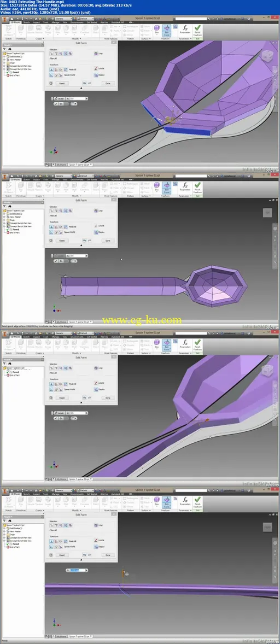The height and width of the screenshot is (644, 280).
Task: Open Default appearance dropdown in top frame
Action: point(86,19)
